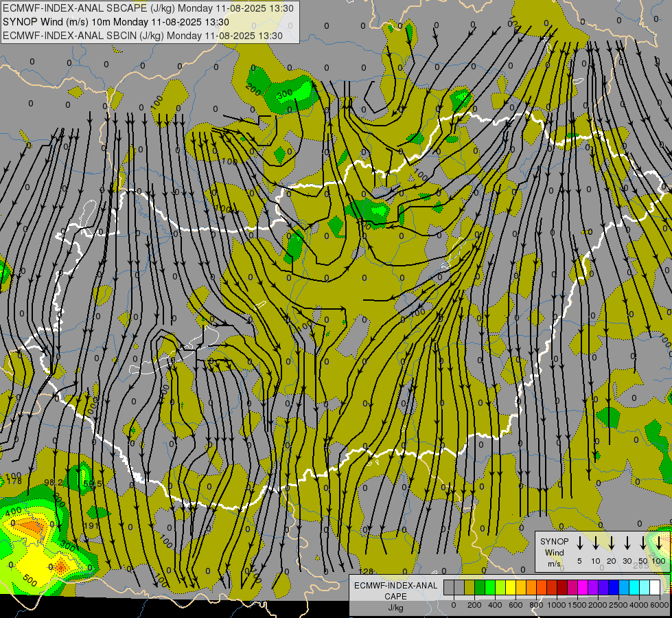This screenshot has width=672, height=618.
Task: Click the 6000 tick on CAPE scale
Action: pyautogui.click(x=659, y=605)
